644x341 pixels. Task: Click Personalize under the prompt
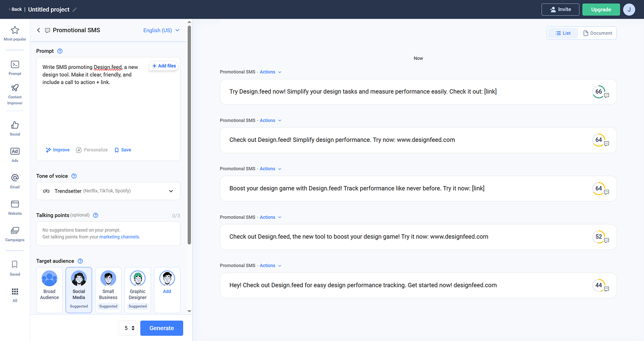[x=92, y=150]
